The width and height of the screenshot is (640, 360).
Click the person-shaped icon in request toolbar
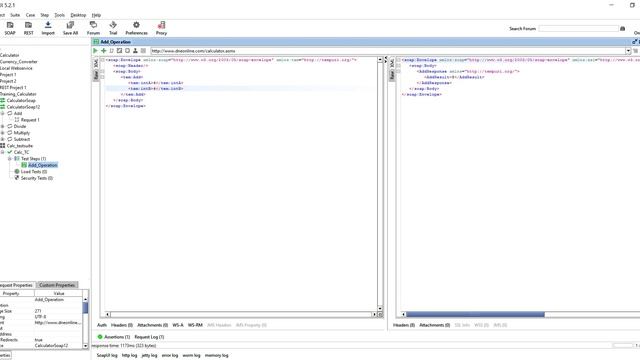pos(135,51)
